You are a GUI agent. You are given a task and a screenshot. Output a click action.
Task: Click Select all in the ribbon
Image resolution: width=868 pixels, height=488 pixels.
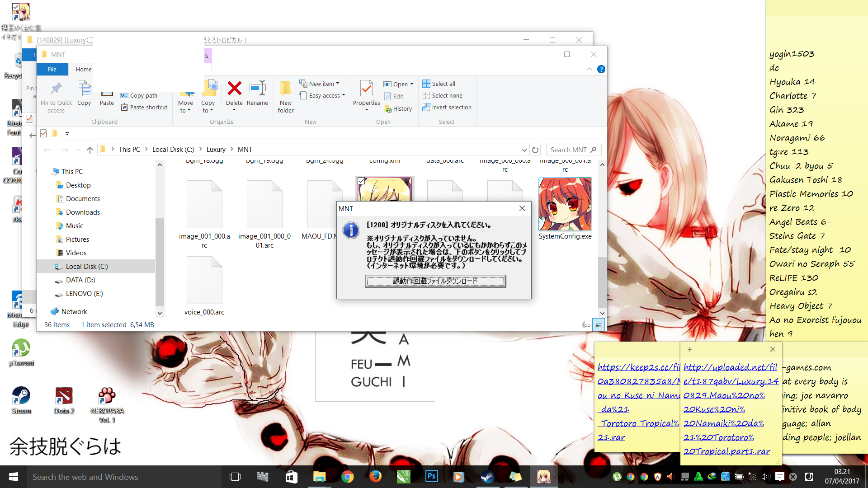(x=439, y=84)
